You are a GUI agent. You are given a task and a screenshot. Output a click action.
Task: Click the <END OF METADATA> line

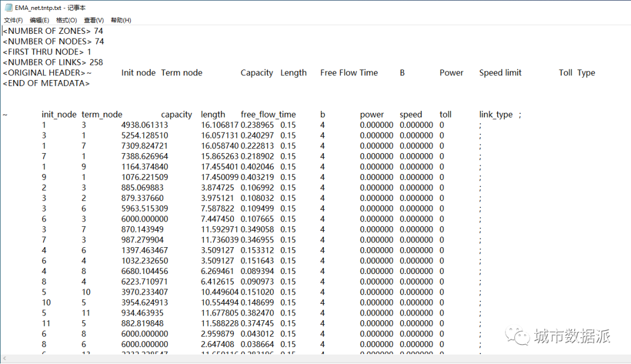click(x=46, y=83)
